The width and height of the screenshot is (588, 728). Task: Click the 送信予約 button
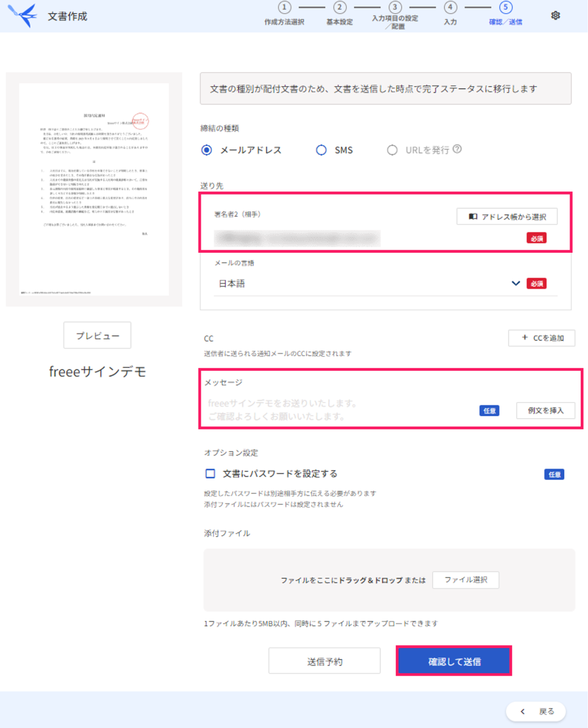coord(324,661)
